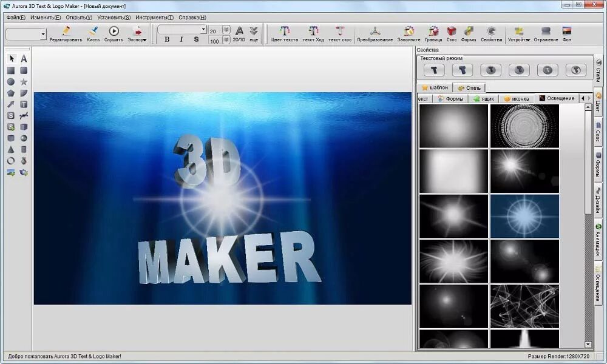Open the Скос bevel tool
The height and width of the screenshot is (364, 607).
[x=452, y=33]
